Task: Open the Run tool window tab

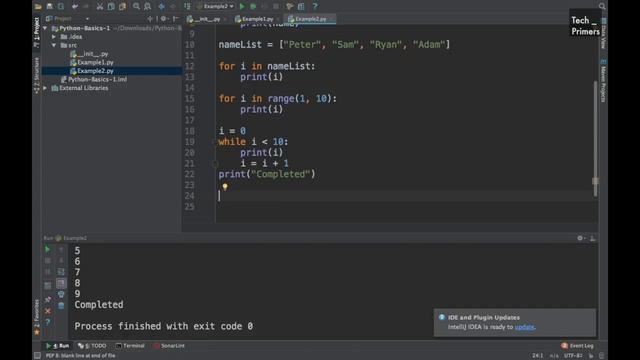Action: point(58,346)
